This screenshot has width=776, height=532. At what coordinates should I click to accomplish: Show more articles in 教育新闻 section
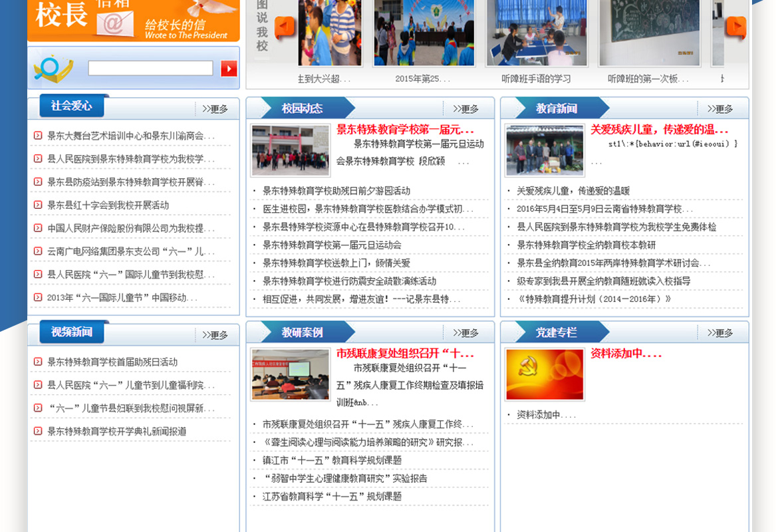pyautogui.click(x=720, y=109)
